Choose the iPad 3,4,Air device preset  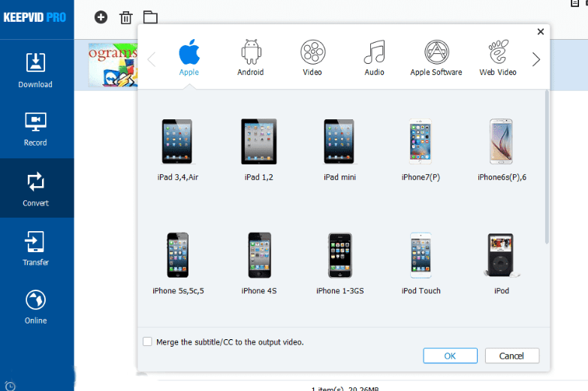[x=178, y=150]
